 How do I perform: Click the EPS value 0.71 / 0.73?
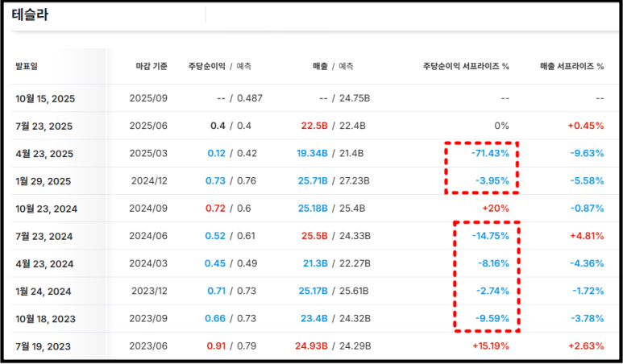tap(232, 291)
